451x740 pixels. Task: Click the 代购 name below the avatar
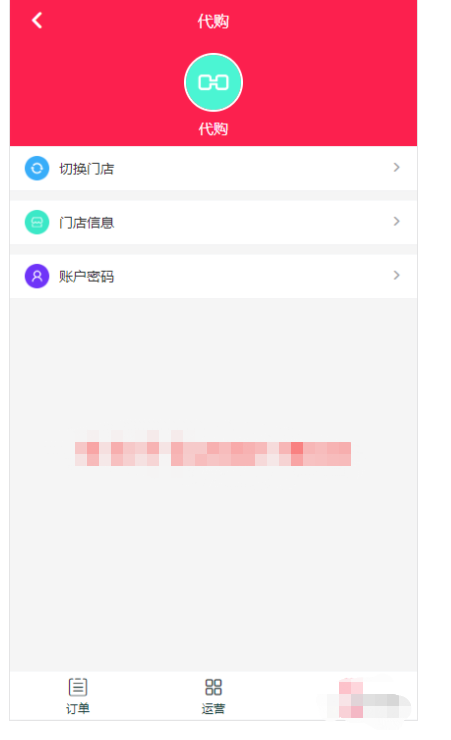pyautogui.click(x=213, y=128)
